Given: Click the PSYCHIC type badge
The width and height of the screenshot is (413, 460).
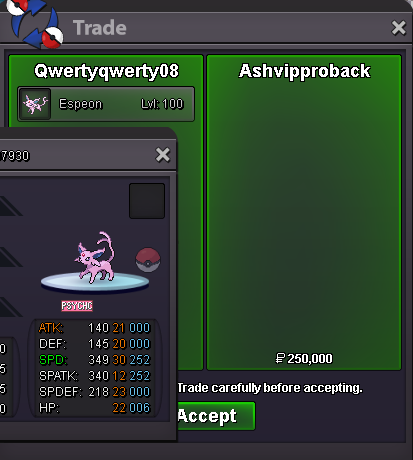Looking at the screenshot, I should [77, 306].
